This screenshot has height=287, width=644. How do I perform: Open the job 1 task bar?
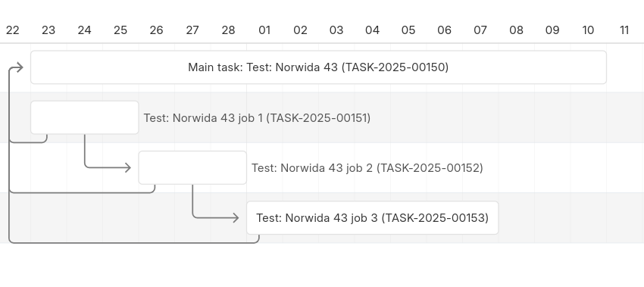tap(85, 117)
